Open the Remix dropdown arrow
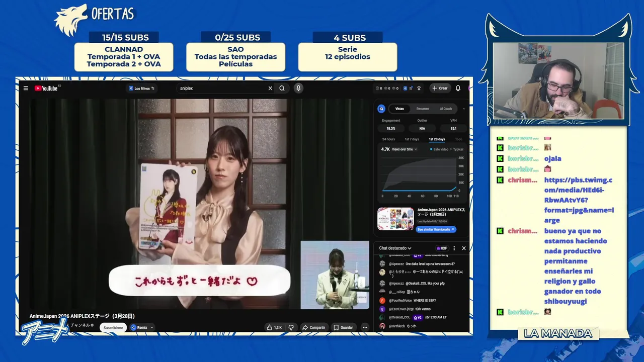This screenshot has width=644, height=362. [151, 327]
